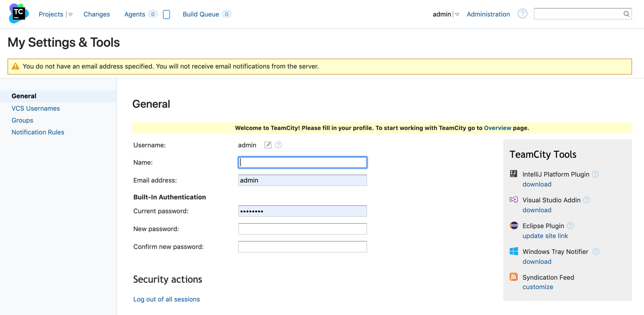Screen dimensions: 644x315
Task: Follow the Overview link in welcome message
Action: (x=497, y=128)
